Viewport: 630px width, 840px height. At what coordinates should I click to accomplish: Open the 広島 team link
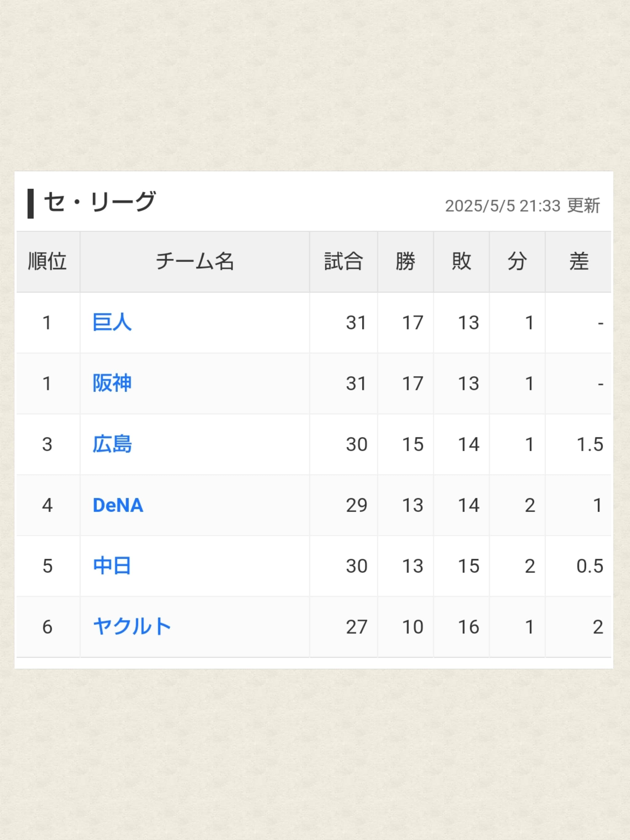[x=112, y=444]
